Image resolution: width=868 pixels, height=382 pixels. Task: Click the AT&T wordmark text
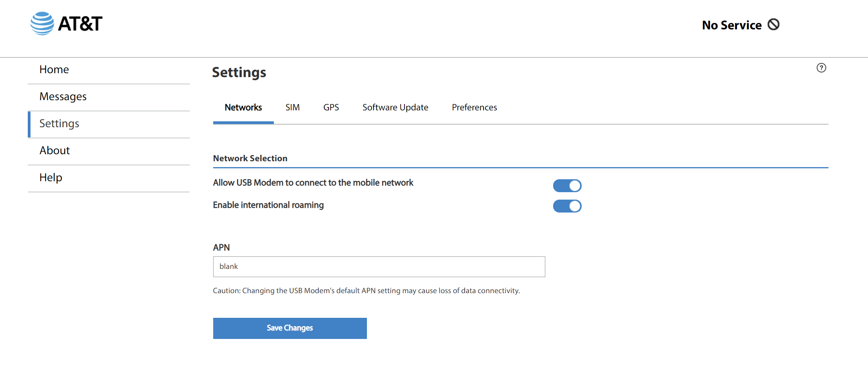80,23
